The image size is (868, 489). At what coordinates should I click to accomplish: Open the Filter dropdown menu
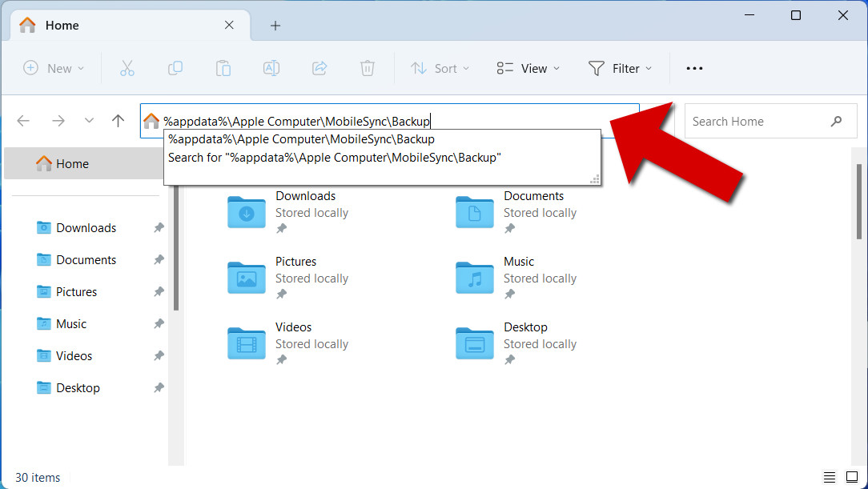tap(620, 68)
